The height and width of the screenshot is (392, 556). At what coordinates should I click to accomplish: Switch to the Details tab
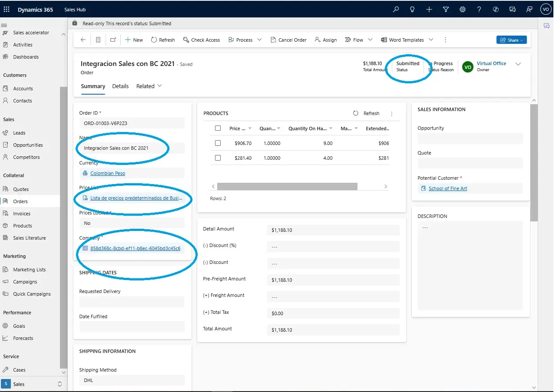tap(120, 86)
